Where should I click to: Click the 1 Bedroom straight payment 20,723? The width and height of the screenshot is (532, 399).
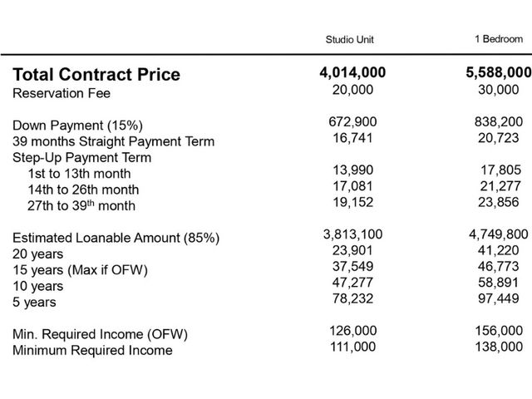point(499,138)
